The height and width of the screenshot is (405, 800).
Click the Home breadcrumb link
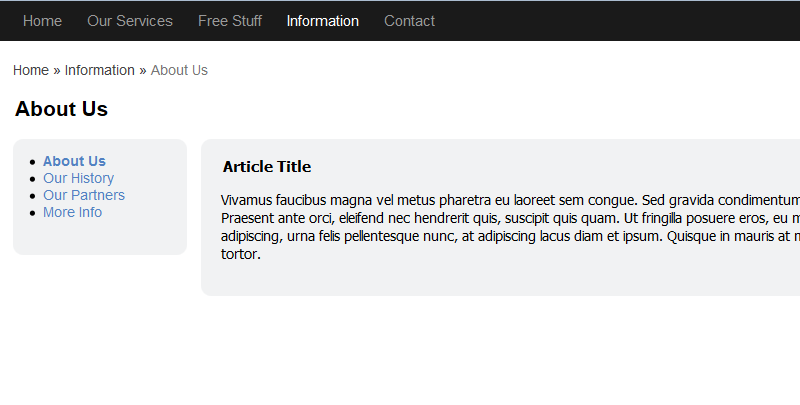(x=31, y=70)
